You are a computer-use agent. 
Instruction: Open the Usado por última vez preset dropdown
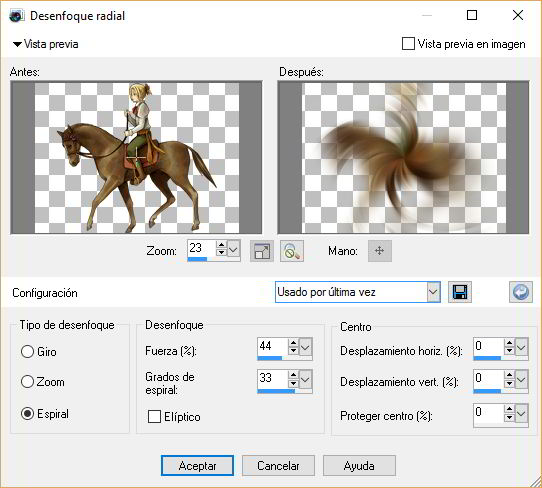(x=433, y=292)
